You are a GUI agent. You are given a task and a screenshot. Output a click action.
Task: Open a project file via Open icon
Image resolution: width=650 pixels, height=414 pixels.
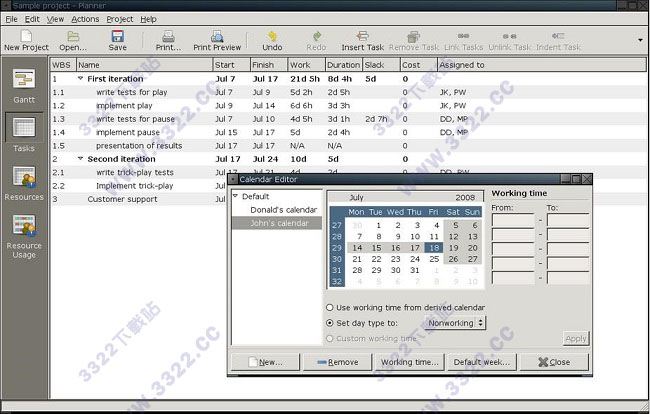pos(72,38)
